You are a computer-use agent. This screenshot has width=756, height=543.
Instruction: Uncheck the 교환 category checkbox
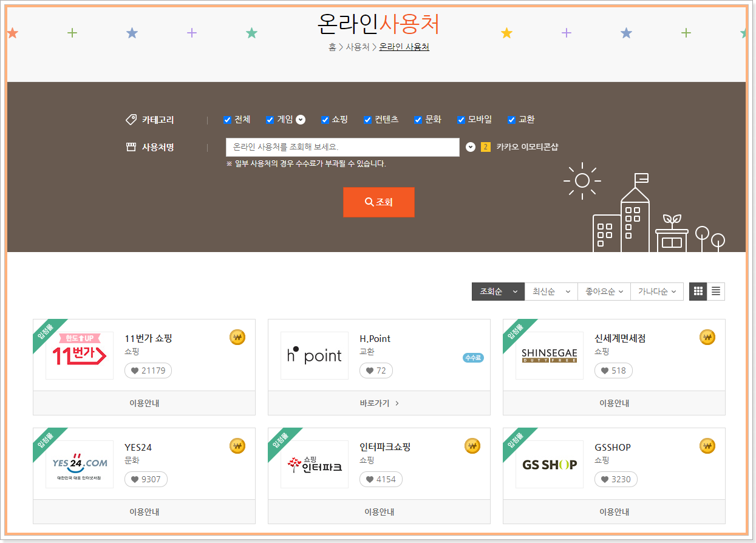click(x=511, y=120)
